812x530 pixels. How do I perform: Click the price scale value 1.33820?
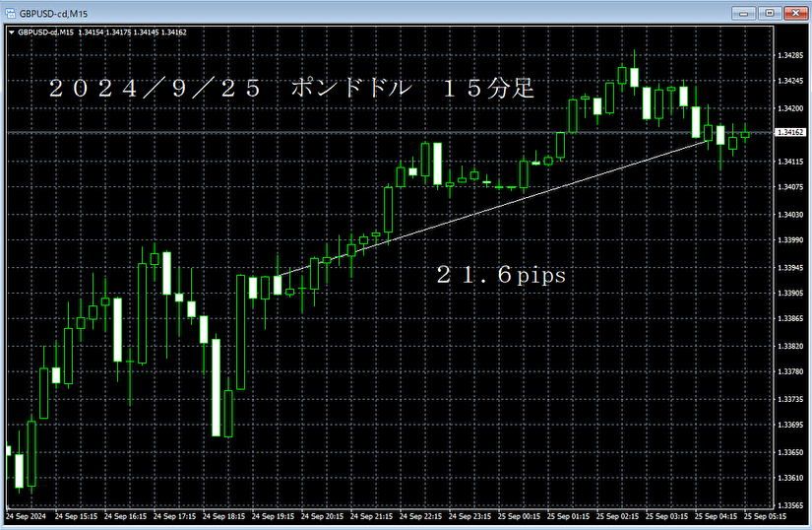[x=790, y=346]
